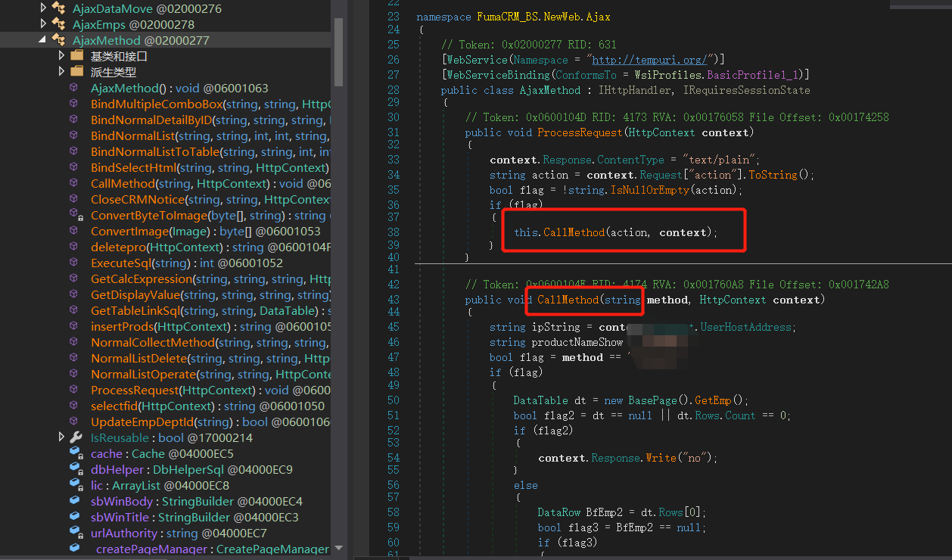Image resolution: width=952 pixels, height=560 pixels.
Task: Select GetTableLinkSql in the tree
Action: [210, 310]
